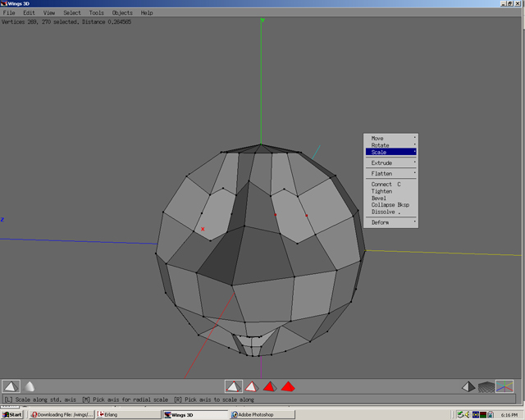Toggle ground plane grid display
The width and height of the screenshot is (525, 420).
(486, 386)
